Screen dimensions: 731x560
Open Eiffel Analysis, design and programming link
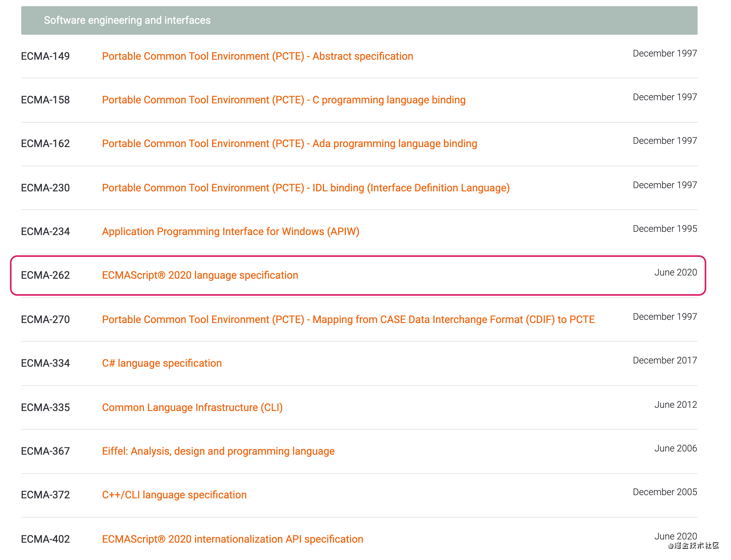(x=218, y=451)
